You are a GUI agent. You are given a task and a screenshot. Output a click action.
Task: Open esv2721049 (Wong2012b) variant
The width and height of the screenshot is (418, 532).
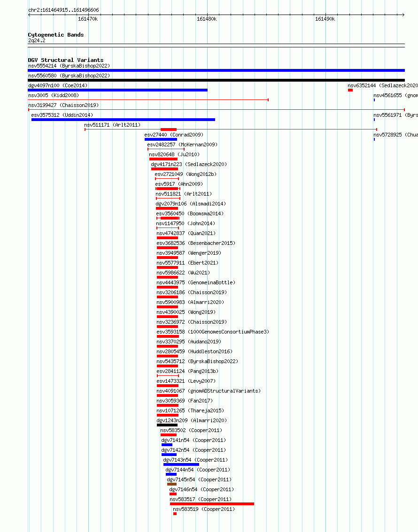186,174
